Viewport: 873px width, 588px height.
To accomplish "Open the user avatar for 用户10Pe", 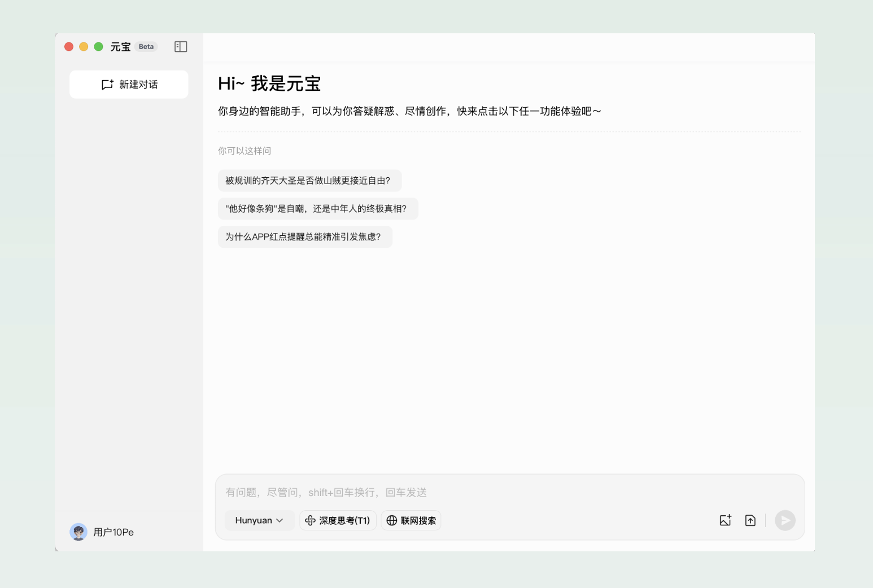I will pyautogui.click(x=79, y=532).
